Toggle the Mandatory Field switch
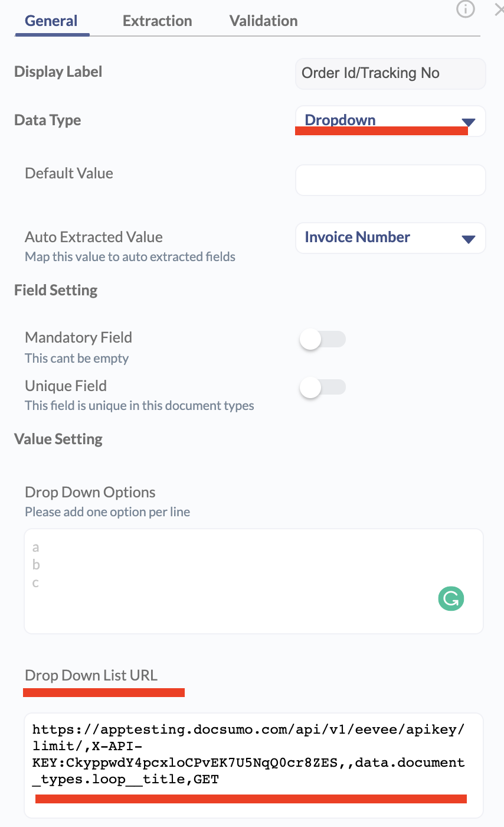 (x=322, y=340)
